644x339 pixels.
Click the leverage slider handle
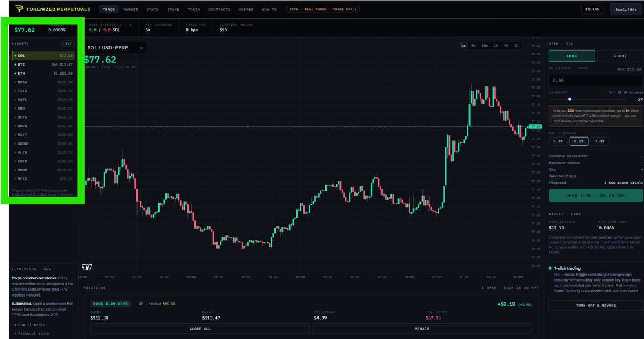point(570,99)
